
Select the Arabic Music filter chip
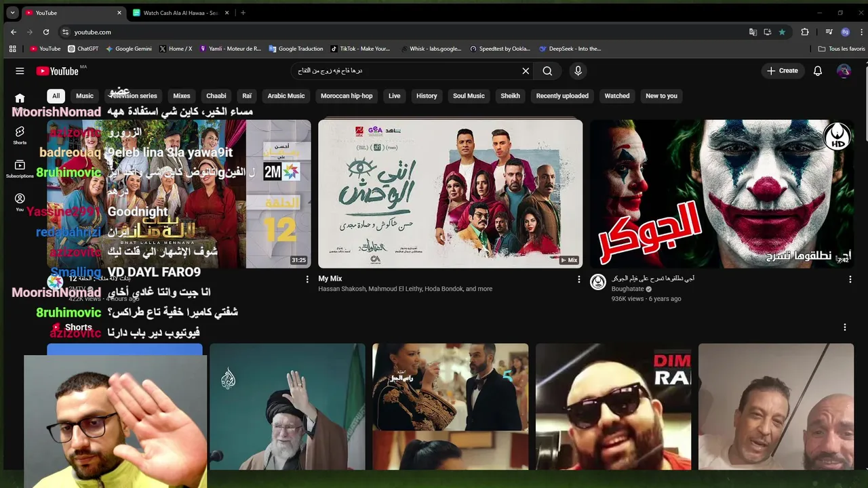(286, 96)
